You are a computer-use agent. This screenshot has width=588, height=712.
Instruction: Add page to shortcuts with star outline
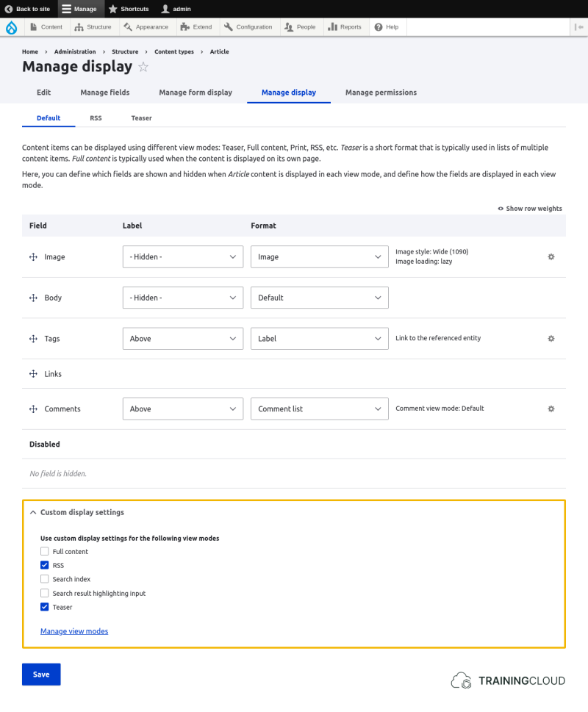point(143,67)
